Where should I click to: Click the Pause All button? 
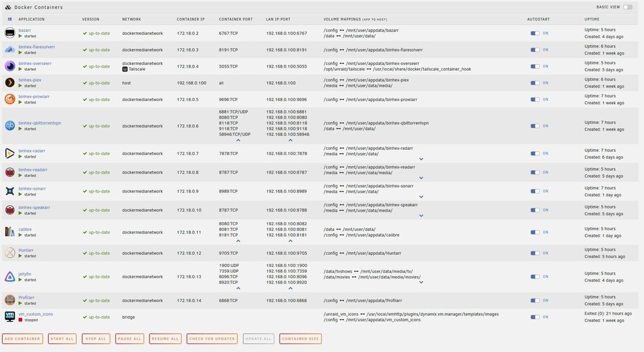tap(129, 339)
